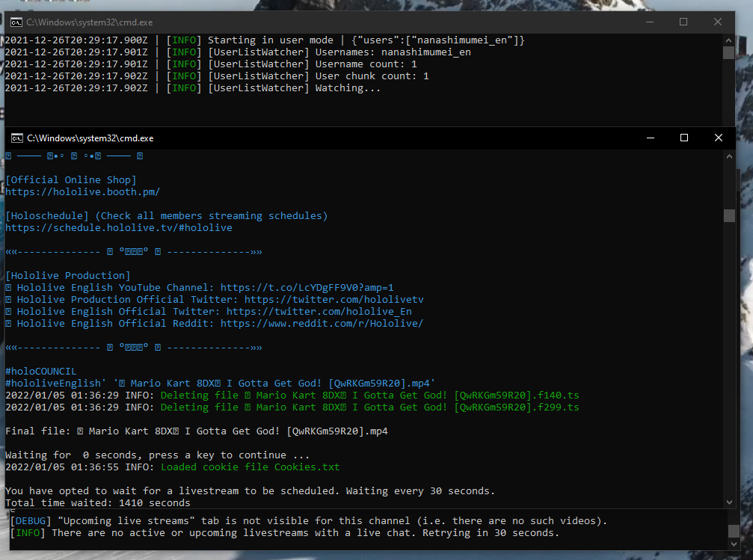753x560 pixels.
Task: Click the https://hololive.booth.pm/ URL
Action: click(x=82, y=191)
